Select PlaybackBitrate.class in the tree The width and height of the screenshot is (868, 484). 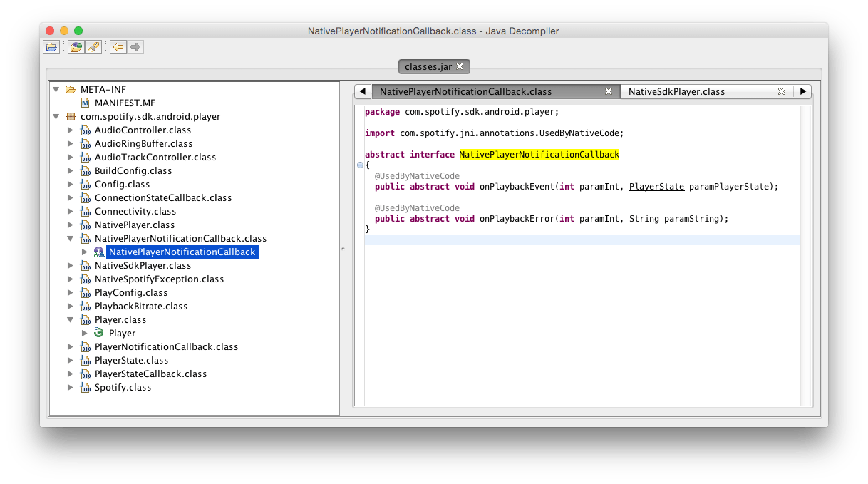pos(141,306)
